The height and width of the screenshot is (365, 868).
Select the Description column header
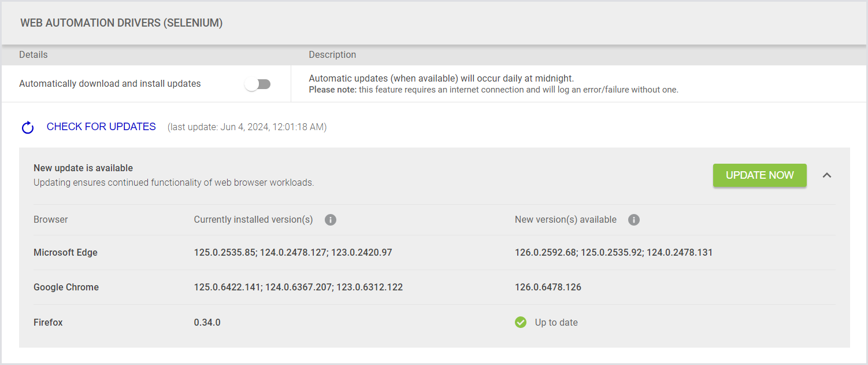point(332,55)
